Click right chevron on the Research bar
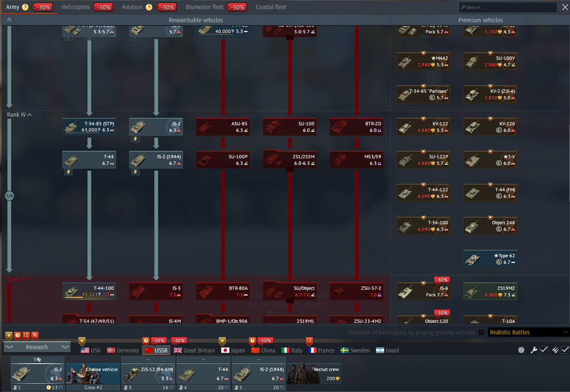 pyautogui.click(x=66, y=347)
